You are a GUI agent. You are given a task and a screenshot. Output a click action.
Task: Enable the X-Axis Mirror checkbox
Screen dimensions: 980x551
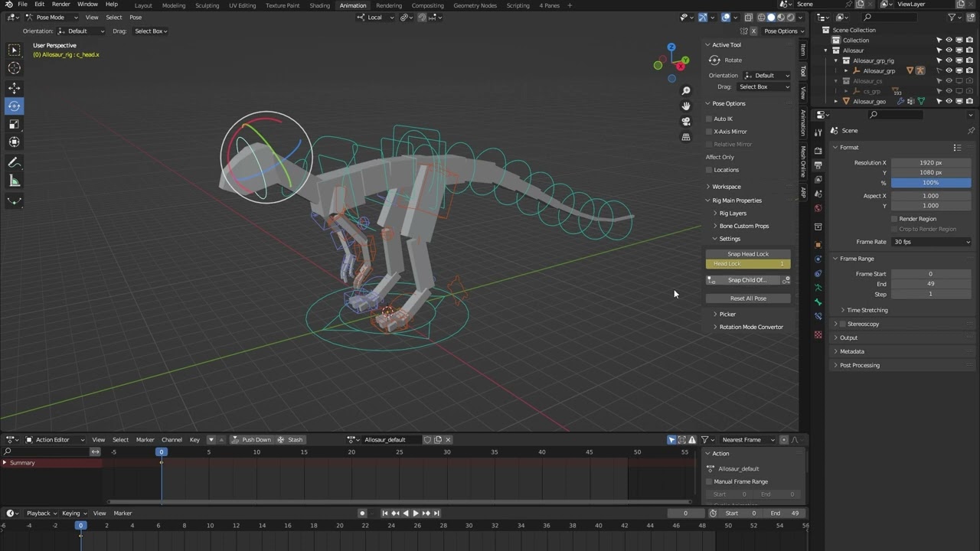coord(709,132)
